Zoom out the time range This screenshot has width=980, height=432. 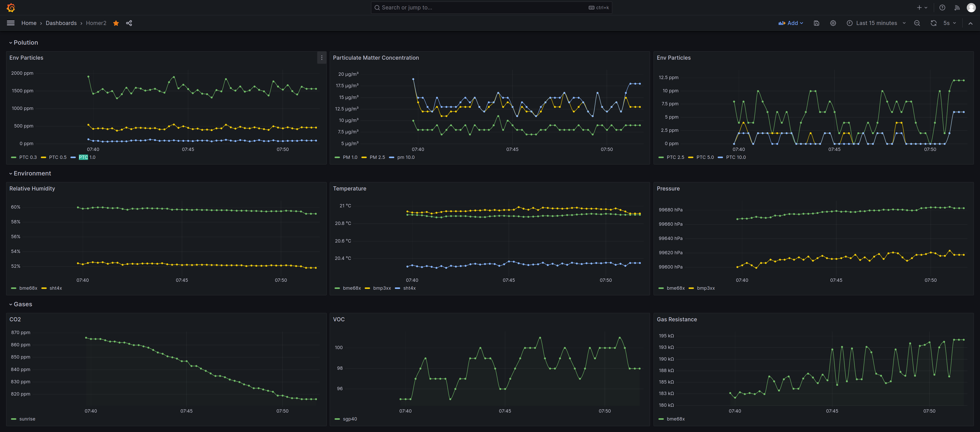pos(917,23)
